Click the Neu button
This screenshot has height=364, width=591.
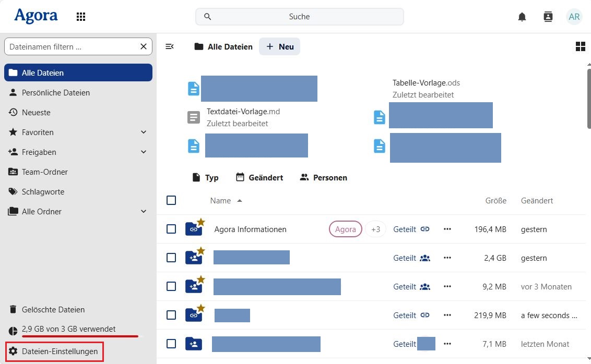[x=280, y=47]
